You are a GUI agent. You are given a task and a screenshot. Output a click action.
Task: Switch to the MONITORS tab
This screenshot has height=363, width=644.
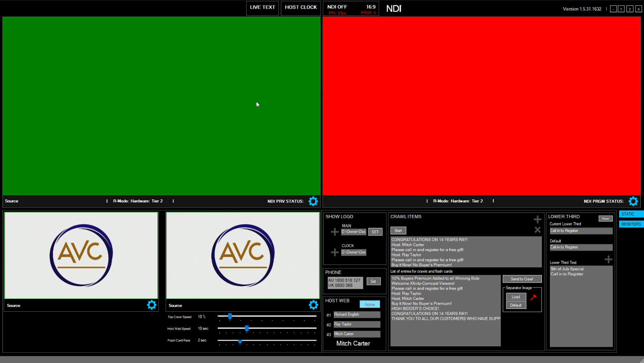pos(631,224)
